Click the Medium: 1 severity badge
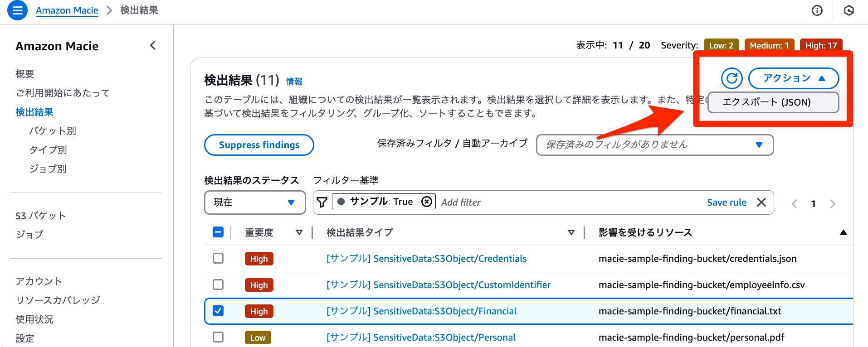 (x=769, y=45)
